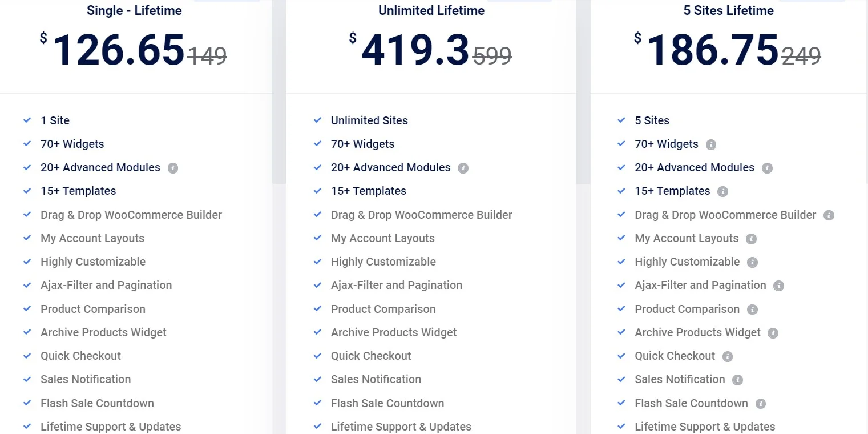Click info icon for 5 Sites Highly Customizable
The height and width of the screenshot is (434, 868).
pyautogui.click(x=753, y=262)
